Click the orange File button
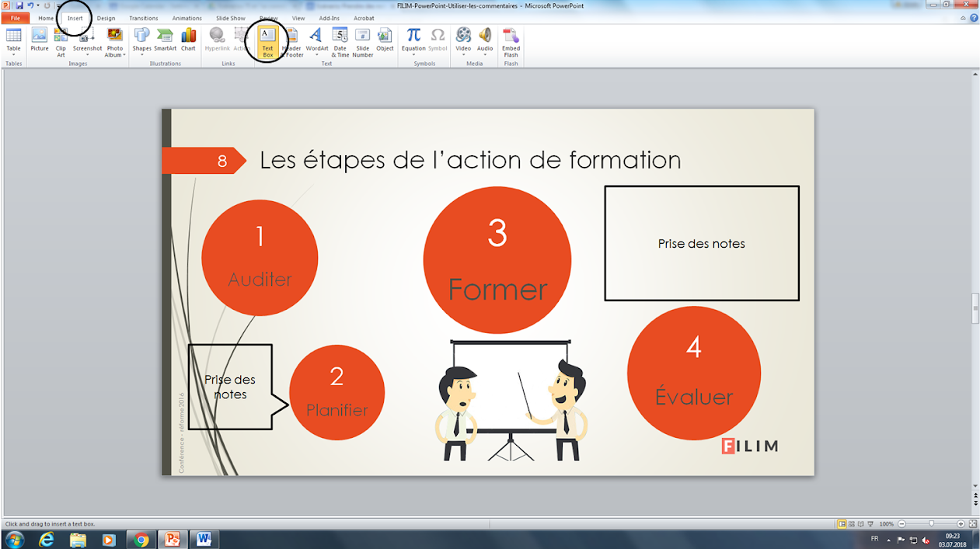The height and width of the screenshot is (549, 980). point(15,18)
